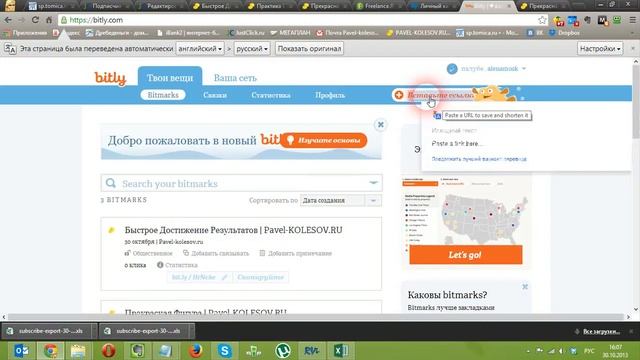640x360 pixels.
Task: Switch to the Ваша сеть tab
Action: pos(235,78)
